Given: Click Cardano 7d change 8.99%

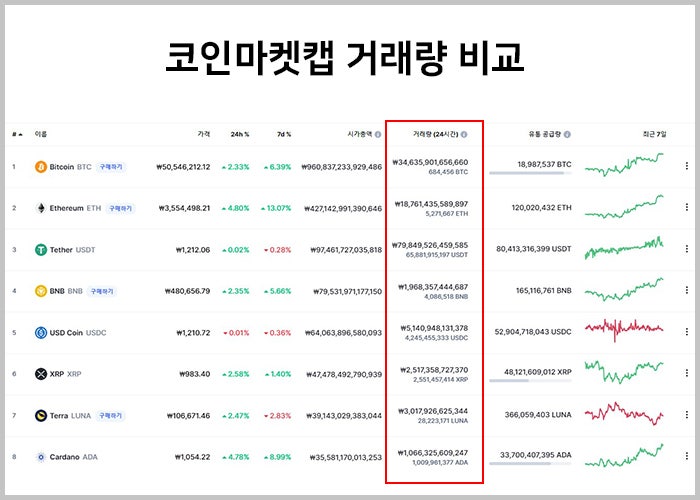Looking at the screenshot, I should (278, 458).
